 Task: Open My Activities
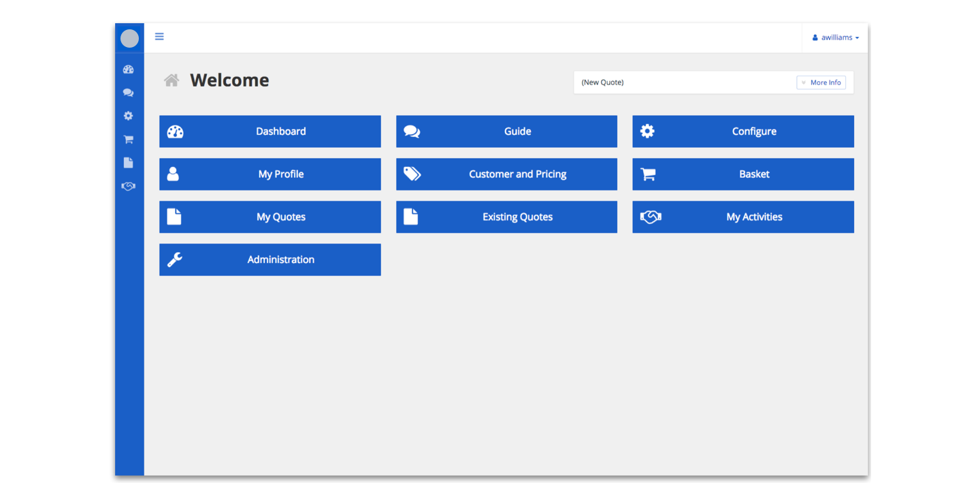tap(743, 217)
